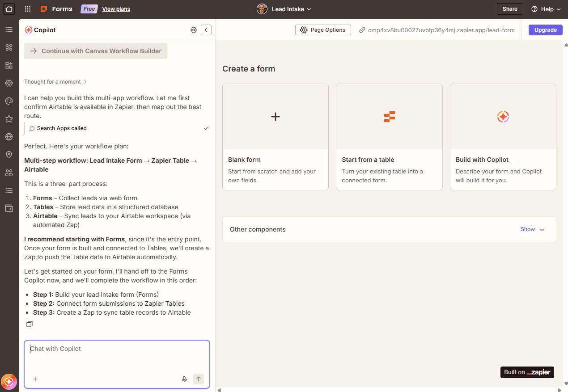
Task: Choose the Build with Copilot card
Action: coord(503,137)
